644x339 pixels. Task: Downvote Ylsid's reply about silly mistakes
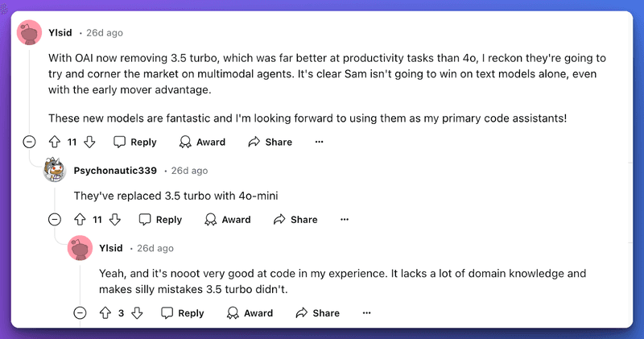tap(137, 313)
